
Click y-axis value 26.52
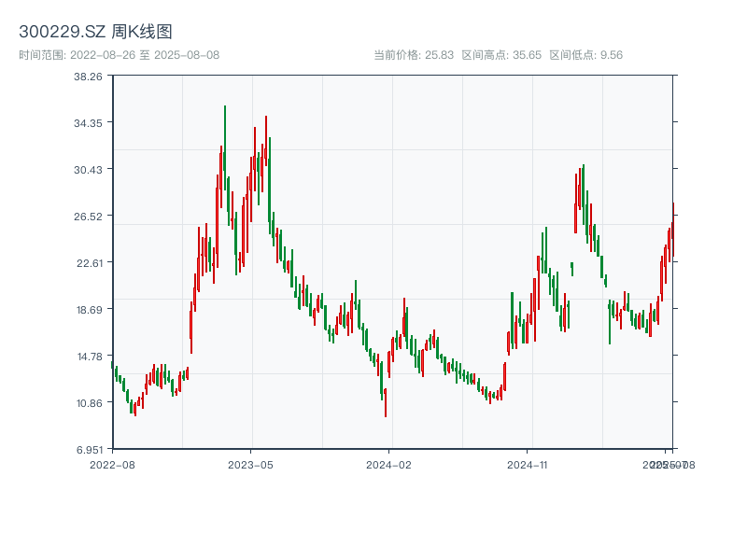tap(88, 217)
